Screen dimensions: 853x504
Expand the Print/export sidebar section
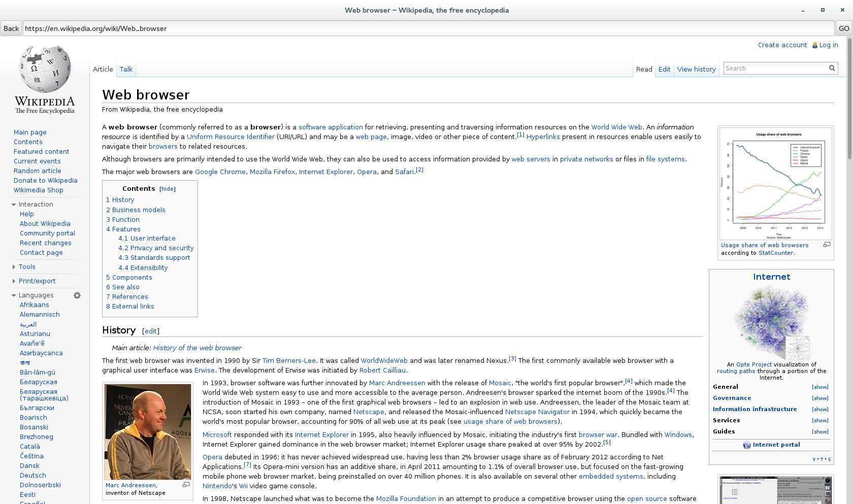pyautogui.click(x=14, y=281)
